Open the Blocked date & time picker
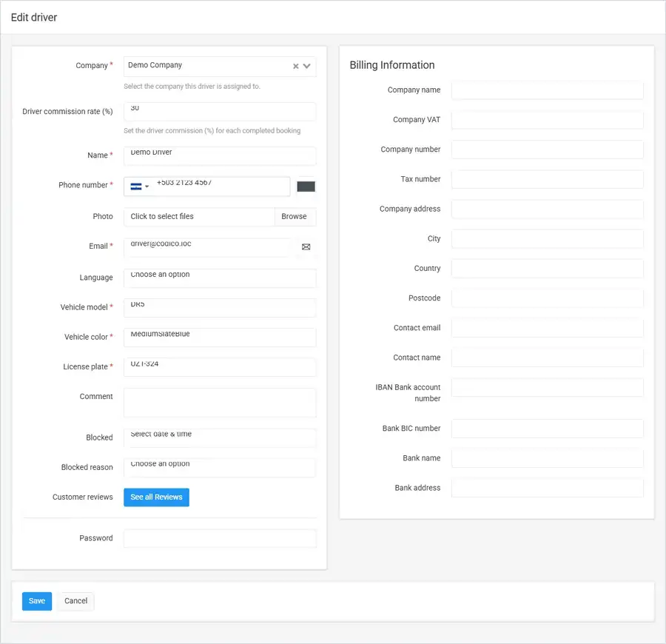666x644 pixels. click(220, 437)
